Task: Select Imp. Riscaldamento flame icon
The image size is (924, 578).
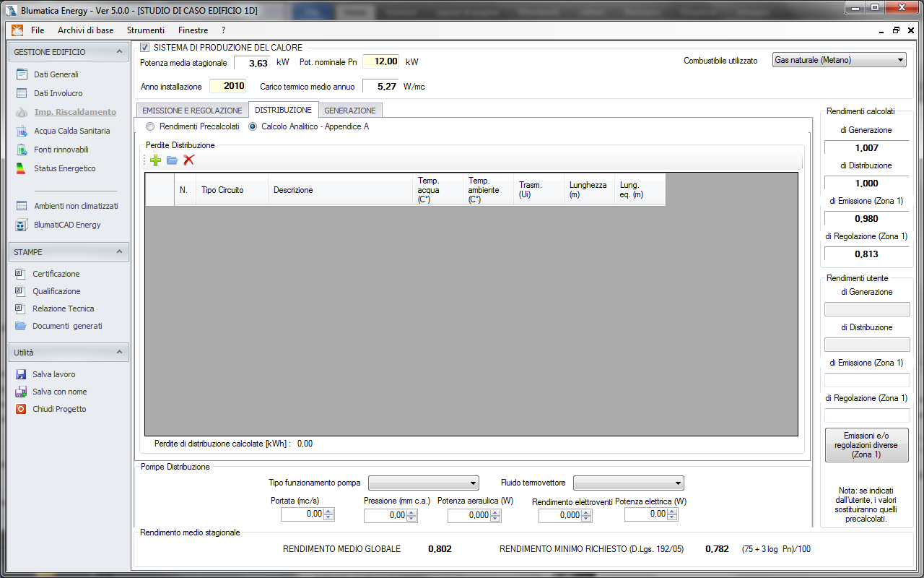Action: (x=22, y=112)
